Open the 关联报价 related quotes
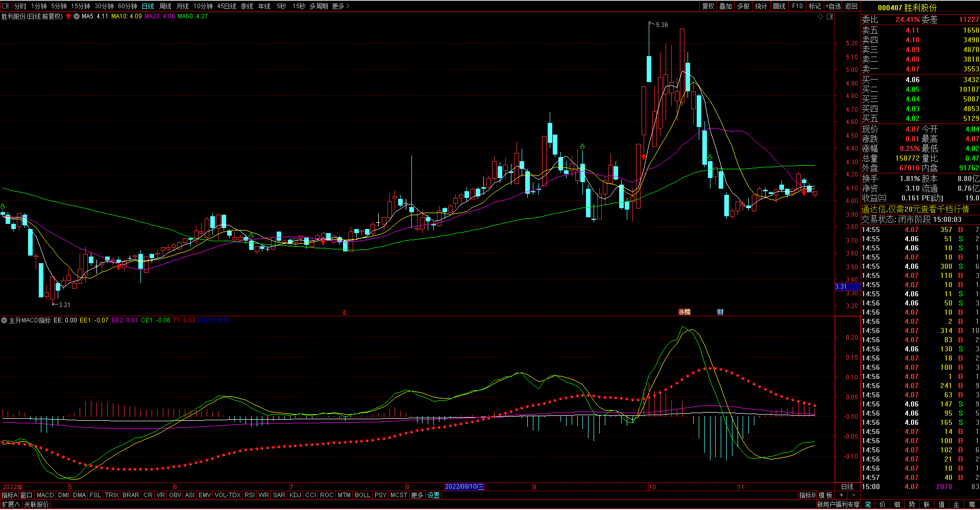The width and height of the screenshot is (980, 510). (x=37, y=504)
